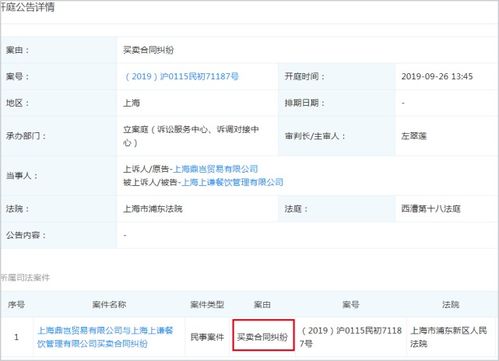Select the courtroom value 西漕第十八法庭
The width and height of the screenshot is (499, 361).
[x=431, y=209]
